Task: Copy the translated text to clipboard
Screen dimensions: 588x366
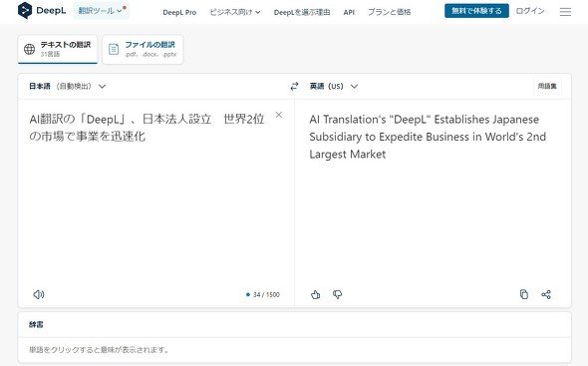Action: tap(524, 294)
